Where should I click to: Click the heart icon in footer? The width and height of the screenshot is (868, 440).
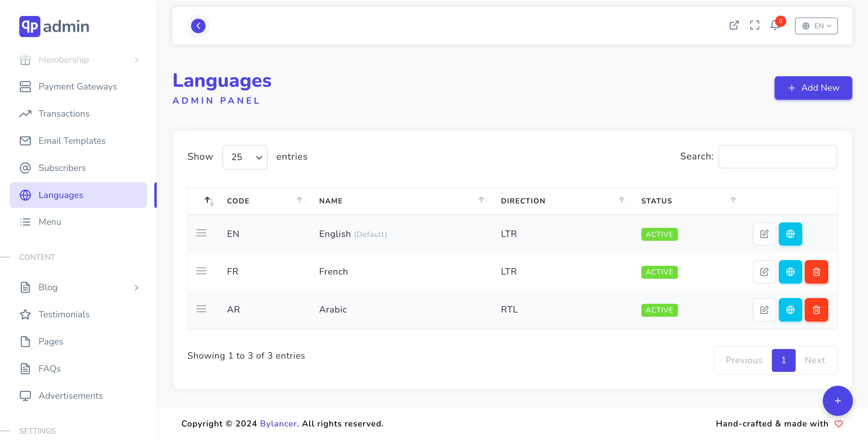click(x=838, y=424)
